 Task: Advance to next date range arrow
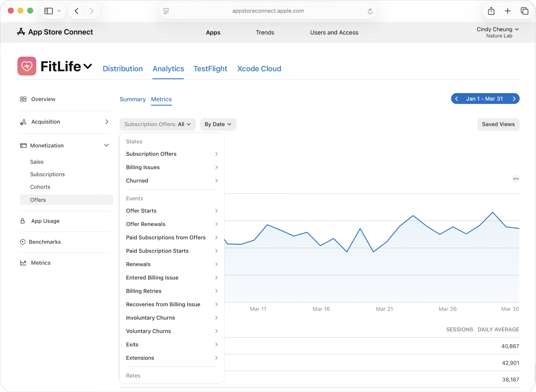(514, 99)
